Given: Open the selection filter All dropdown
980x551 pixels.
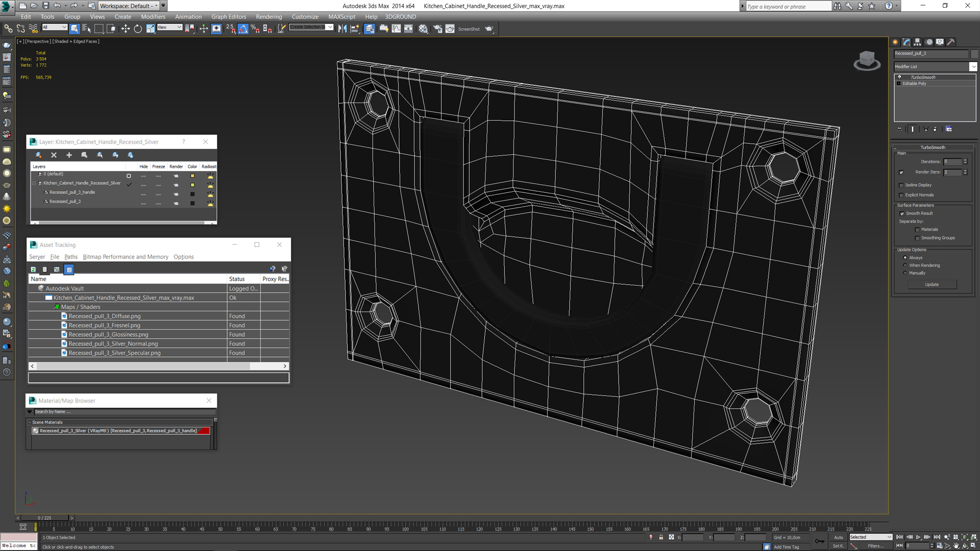Looking at the screenshot, I should click(55, 28).
